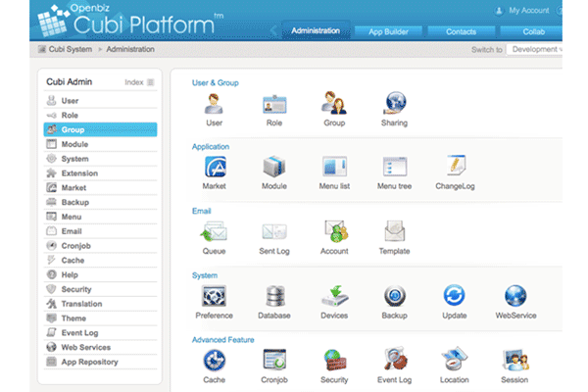Open the Market app store icon

pos(215,167)
